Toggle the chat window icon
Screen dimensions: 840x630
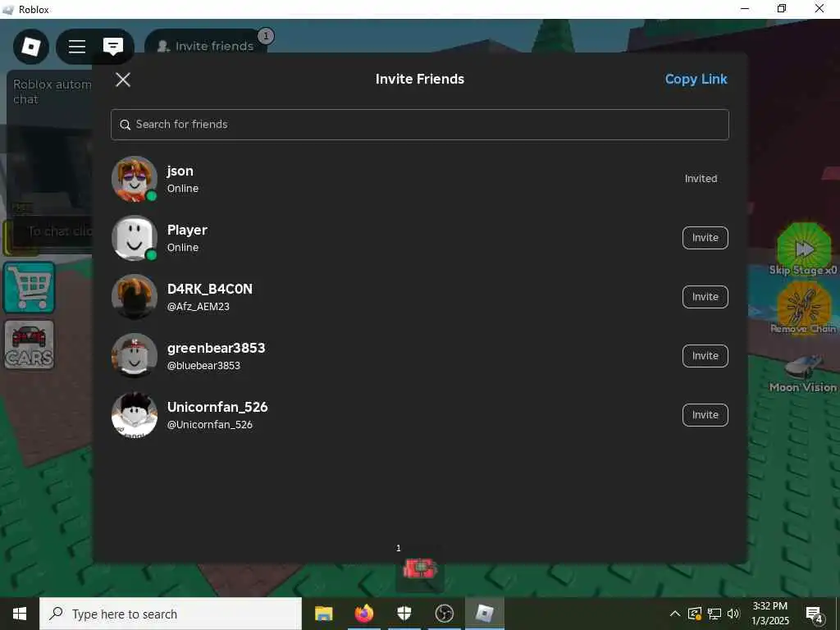[113, 47]
